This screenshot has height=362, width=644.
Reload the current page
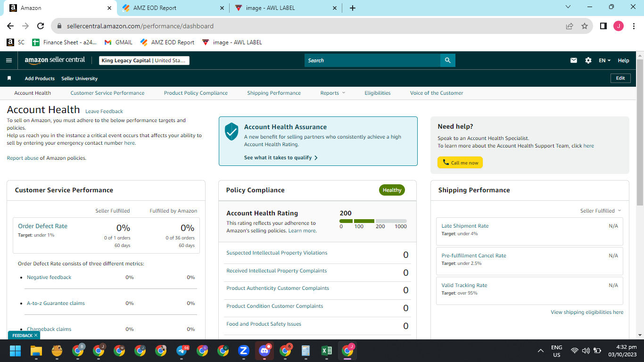[x=41, y=26]
